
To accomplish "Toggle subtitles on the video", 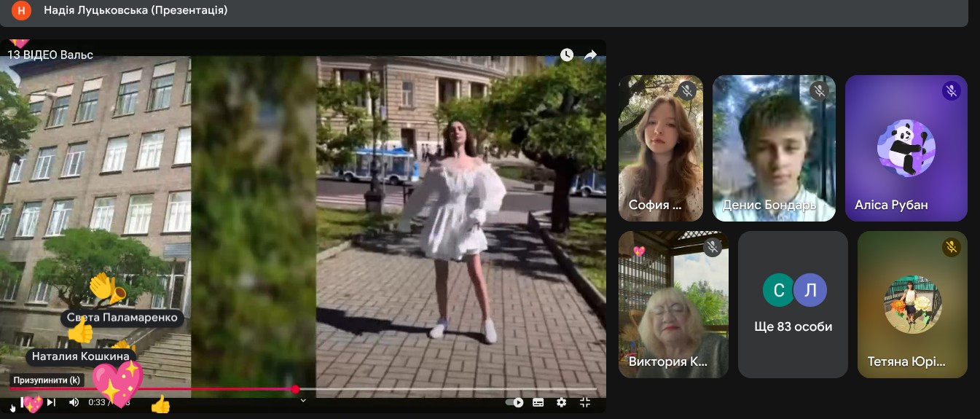I will coord(538,402).
